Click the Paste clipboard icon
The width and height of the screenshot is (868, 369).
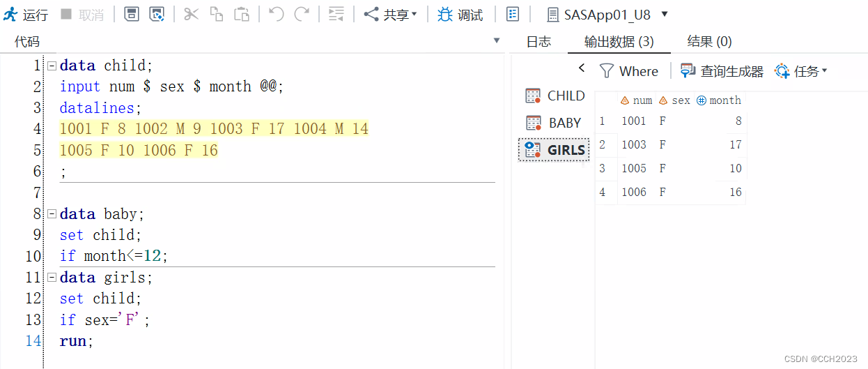point(242,14)
